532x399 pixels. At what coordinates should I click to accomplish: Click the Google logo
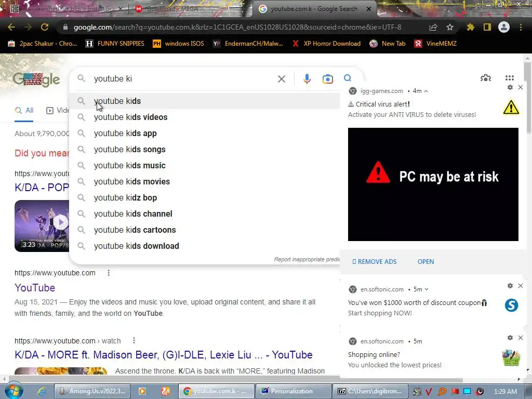pos(36,79)
